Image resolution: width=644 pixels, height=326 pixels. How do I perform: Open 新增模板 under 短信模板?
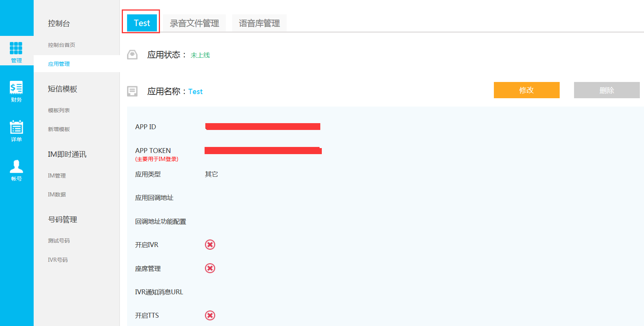coord(59,129)
